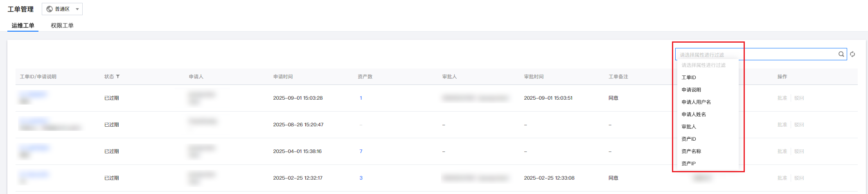Click the globe icon in region selector
This screenshot has width=868, height=194.
tap(50, 9)
